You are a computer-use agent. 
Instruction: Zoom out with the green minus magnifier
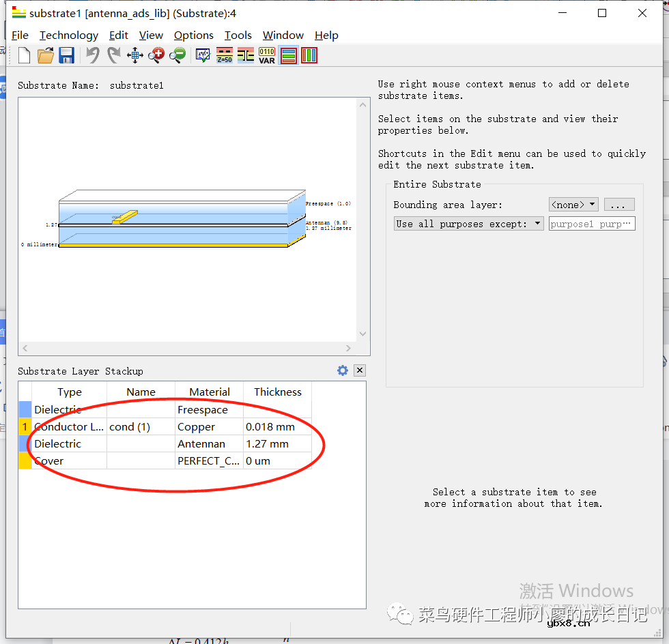click(177, 56)
